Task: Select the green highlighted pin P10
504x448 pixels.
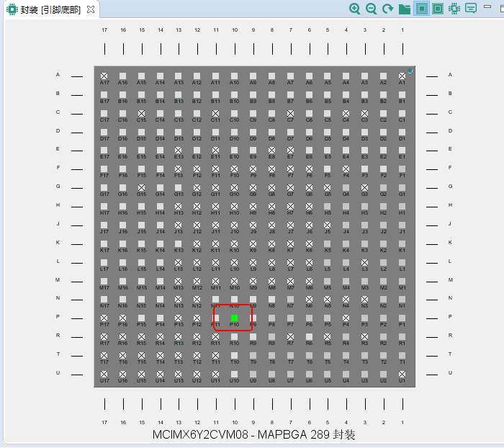Action: [234, 318]
